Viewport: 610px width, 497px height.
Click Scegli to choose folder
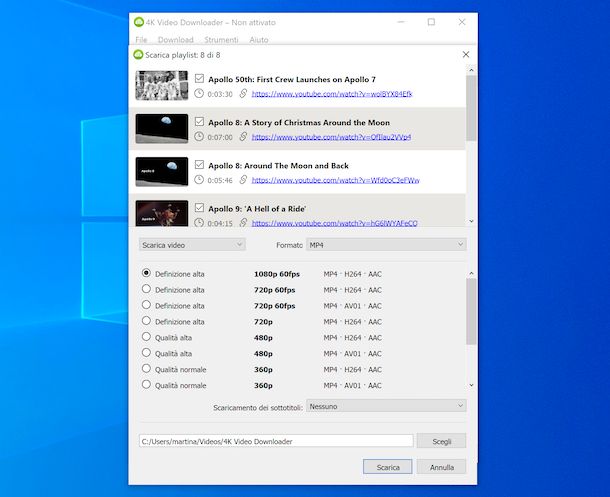click(442, 441)
